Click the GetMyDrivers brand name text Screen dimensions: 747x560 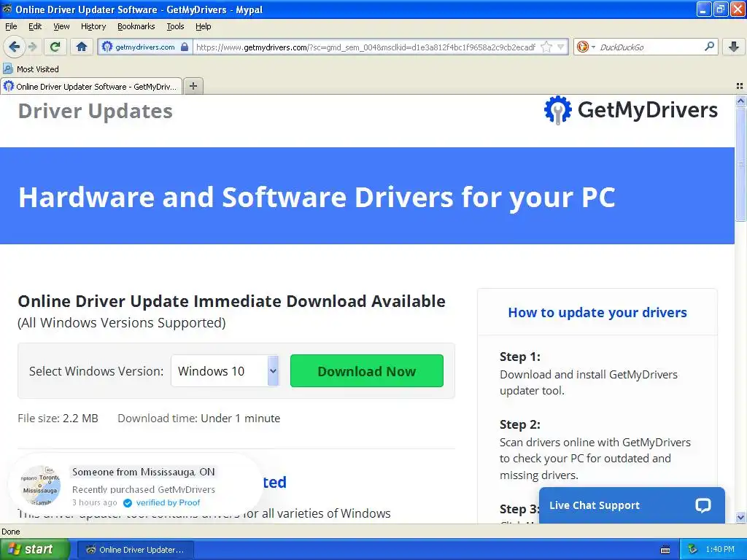click(x=648, y=110)
